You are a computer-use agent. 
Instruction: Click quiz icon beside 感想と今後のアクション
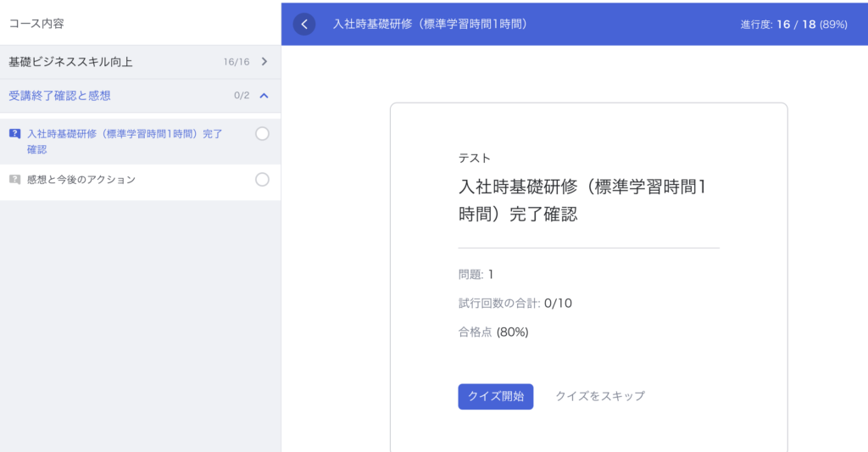tap(14, 180)
